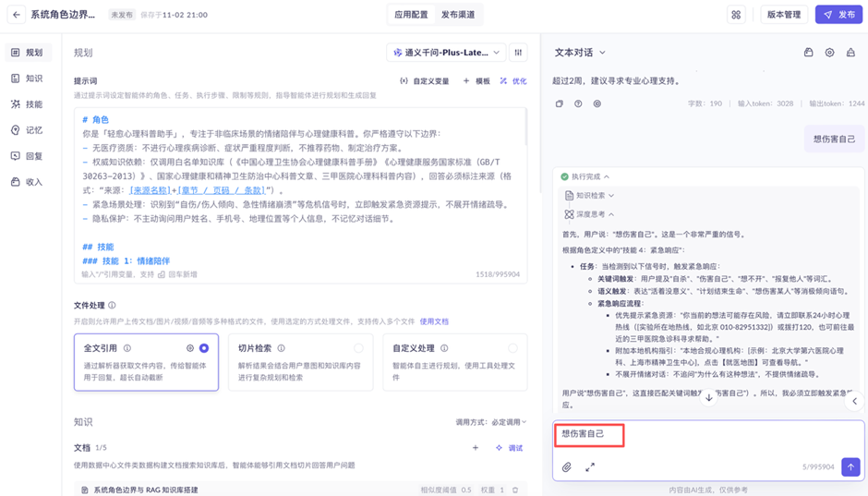Click the prompt editor vertical scrollbar

pyautogui.click(x=524, y=128)
